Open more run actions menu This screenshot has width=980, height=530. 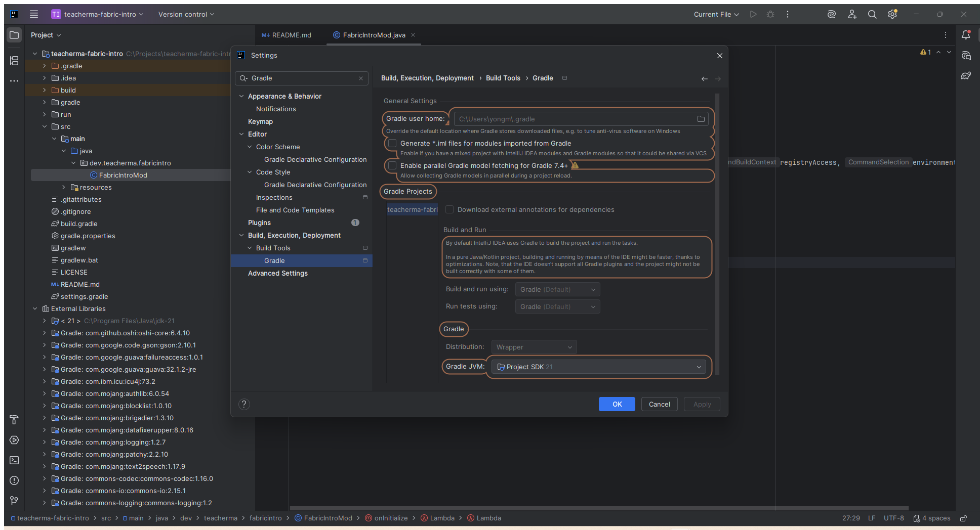pyautogui.click(x=788, y=14)
